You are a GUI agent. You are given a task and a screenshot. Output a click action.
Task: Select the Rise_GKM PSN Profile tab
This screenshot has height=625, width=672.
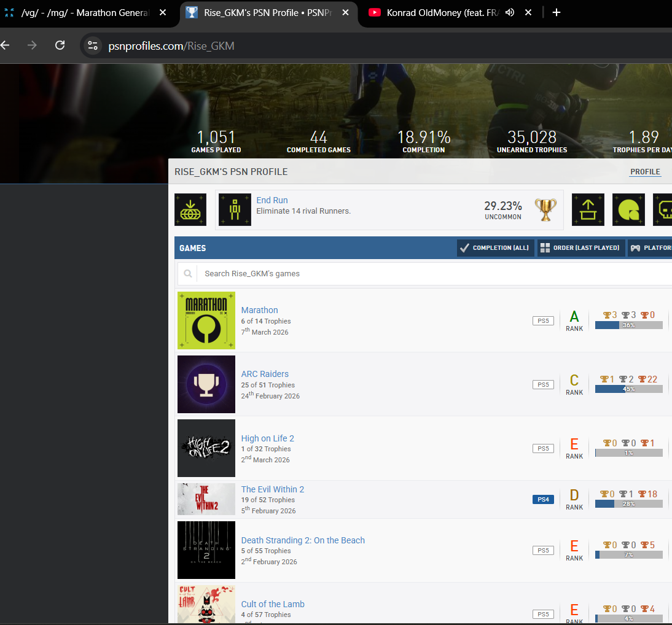(x=268, y=13)
